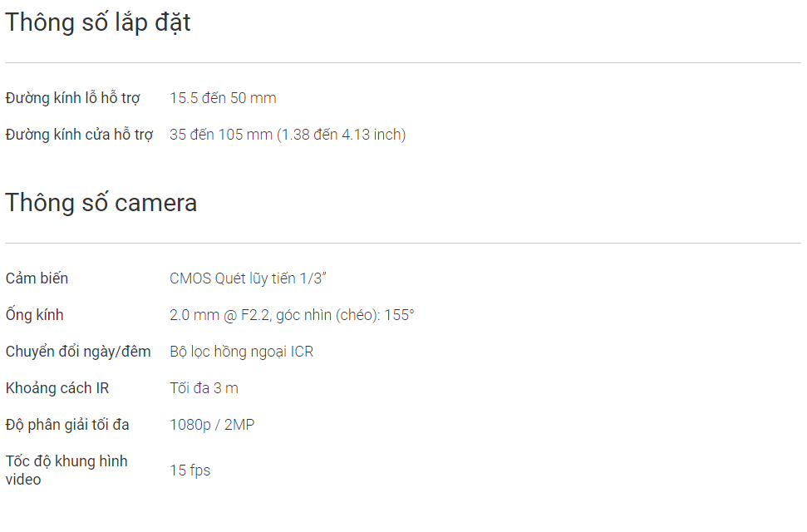Click the value '35 đến 105 mm (1.38 đến 4.13 inch)'
The width and height of the screenshot is (807, 532).
click(288, 135)
